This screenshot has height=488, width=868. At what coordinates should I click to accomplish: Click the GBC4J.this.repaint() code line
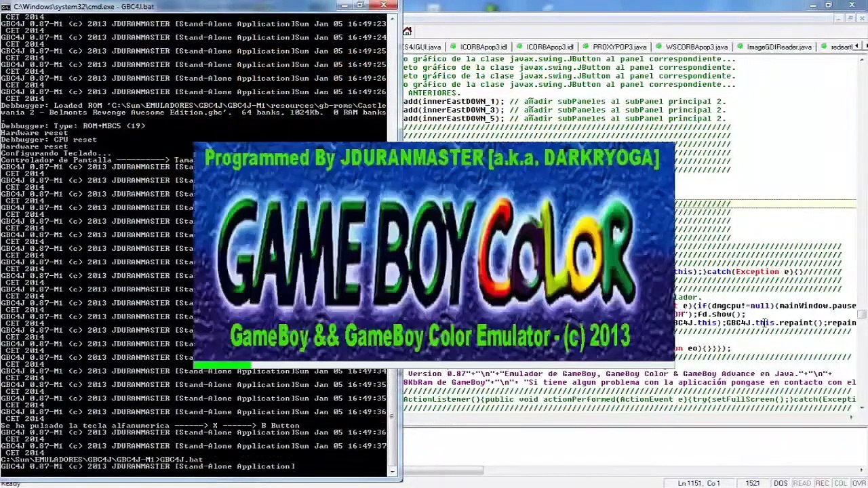765,323
